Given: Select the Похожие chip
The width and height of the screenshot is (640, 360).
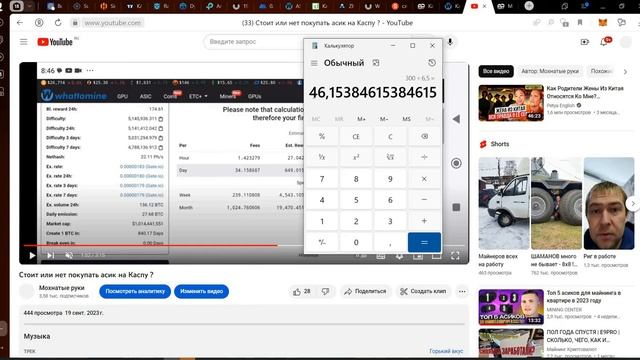Looking at the screenshot, I should 601,71.
